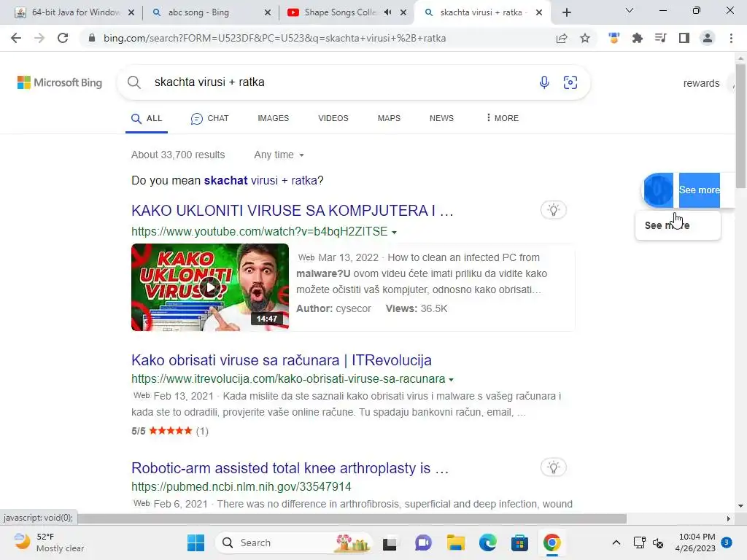Switch to the CHAT tab
The image size is (747, 560).
[209, 119]
